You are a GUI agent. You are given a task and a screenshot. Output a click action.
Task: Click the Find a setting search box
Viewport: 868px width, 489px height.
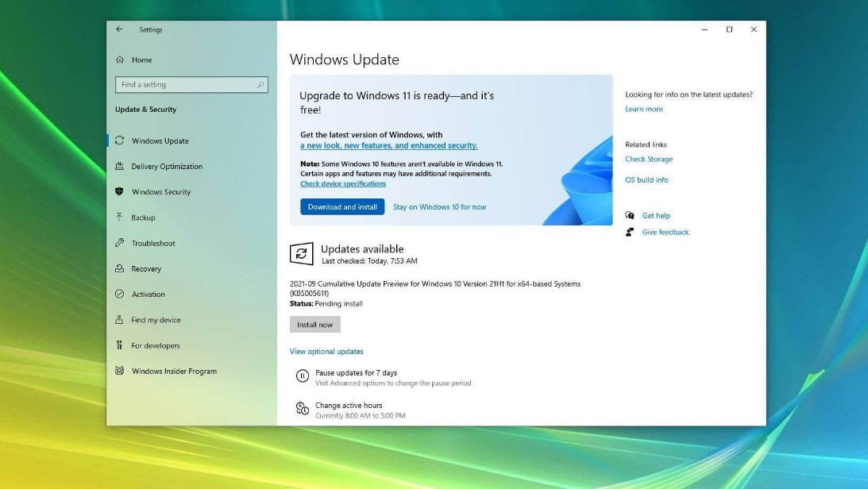191,85
